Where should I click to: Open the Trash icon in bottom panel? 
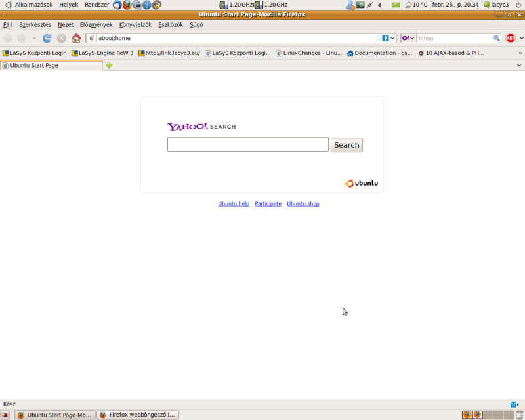[519, 415]
